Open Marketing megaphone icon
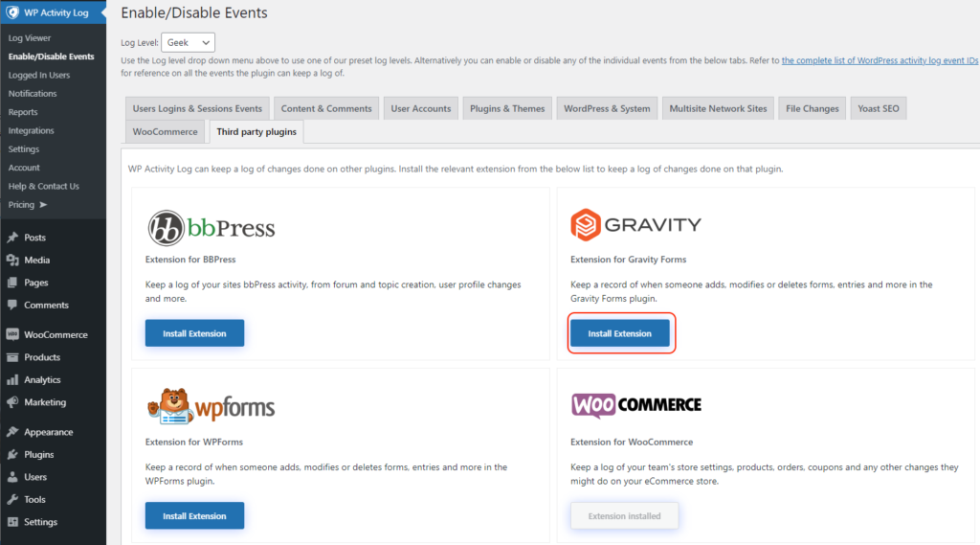The image size is (980, 545). [12, 402]
